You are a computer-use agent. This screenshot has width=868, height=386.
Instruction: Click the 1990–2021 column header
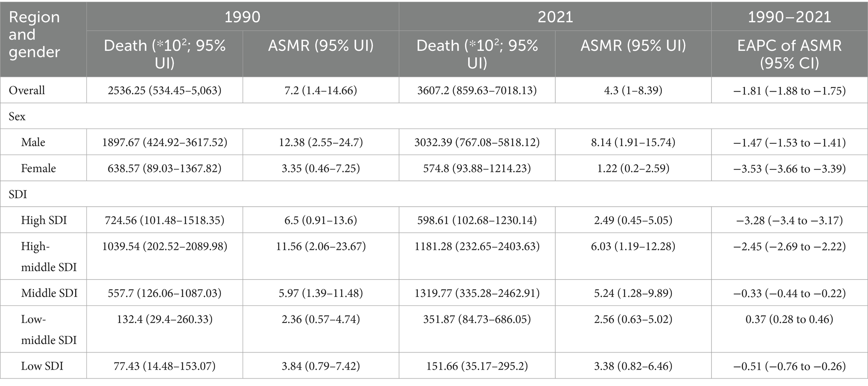789,16
